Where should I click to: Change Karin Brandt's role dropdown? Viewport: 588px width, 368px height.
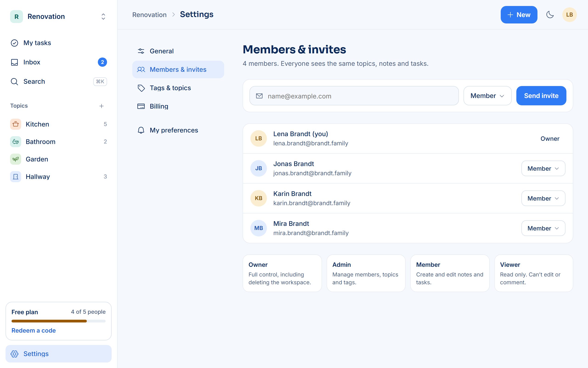point(543,198)
